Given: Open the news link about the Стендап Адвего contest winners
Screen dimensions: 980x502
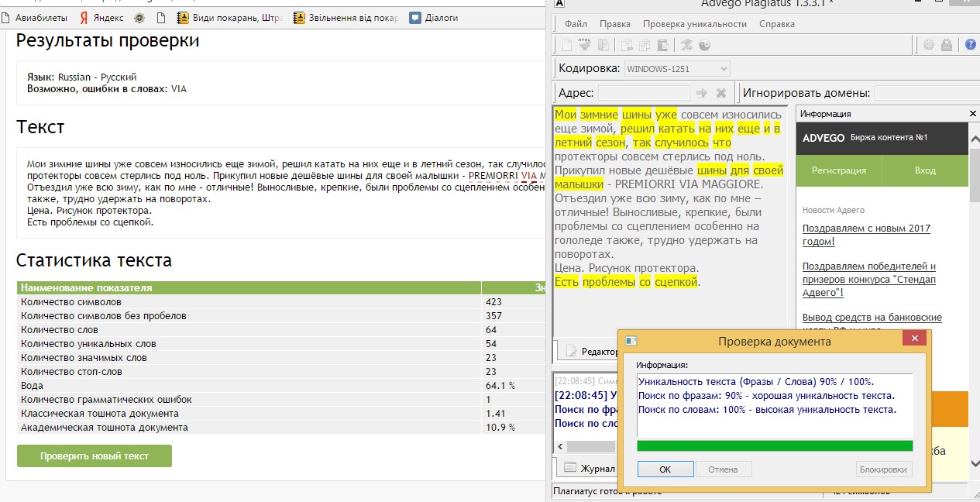Looking at the screenshot, I should (x=869, y=280).
